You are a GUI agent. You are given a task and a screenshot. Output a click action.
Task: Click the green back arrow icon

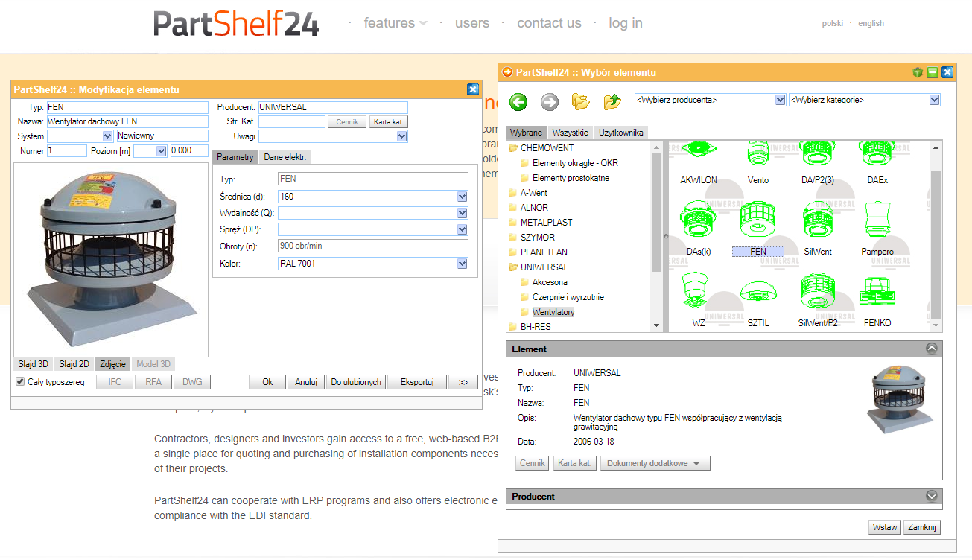(x=518, y=102)
